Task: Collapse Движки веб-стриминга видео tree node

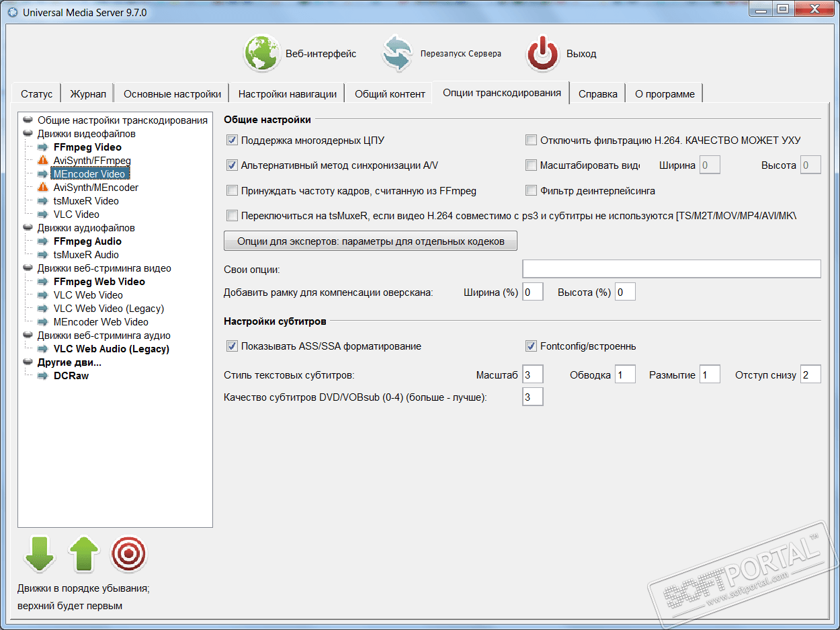Action: 28,268
